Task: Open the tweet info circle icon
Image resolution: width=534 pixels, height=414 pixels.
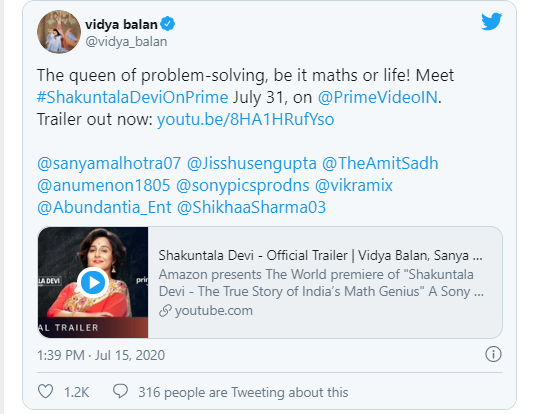Action: point(493,354)
